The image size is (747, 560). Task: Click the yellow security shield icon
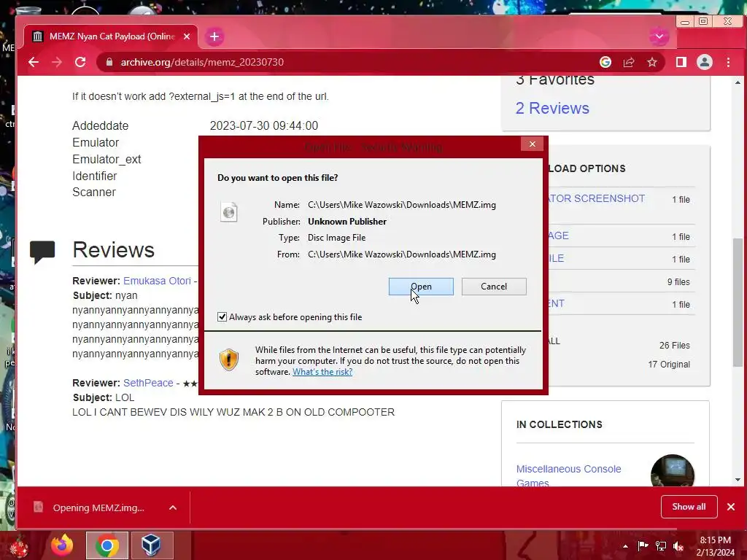pyautogui.click(x=228, y=359)
